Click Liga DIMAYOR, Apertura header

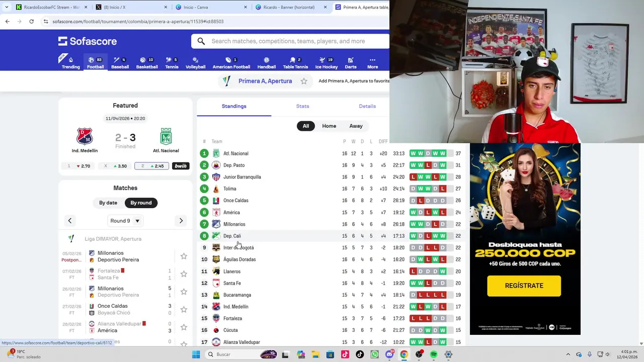point(113,239)
